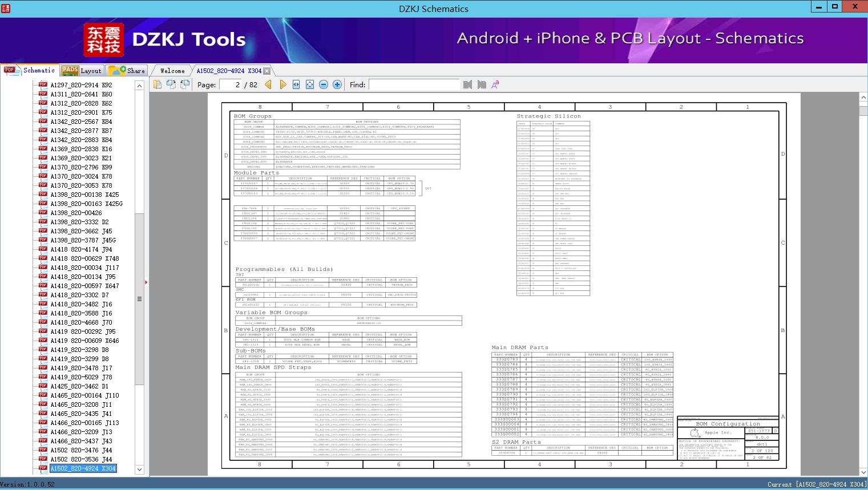Click the document viewer scroll up arrow
Screen dimensions: 868x490
863,98
